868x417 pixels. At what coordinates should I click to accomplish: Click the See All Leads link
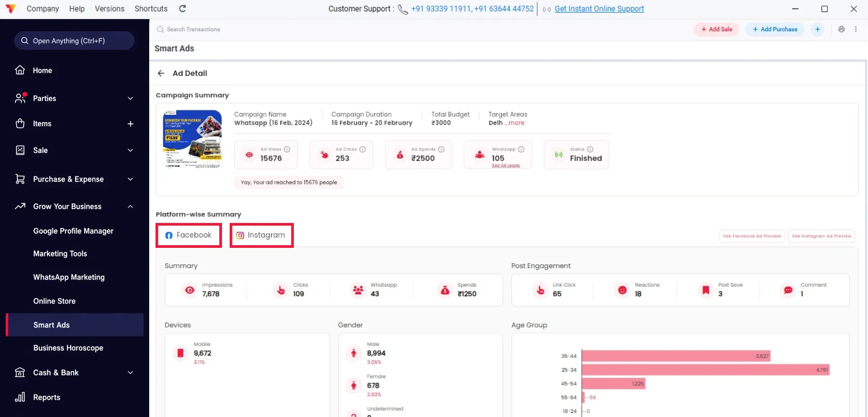[506, 166]
